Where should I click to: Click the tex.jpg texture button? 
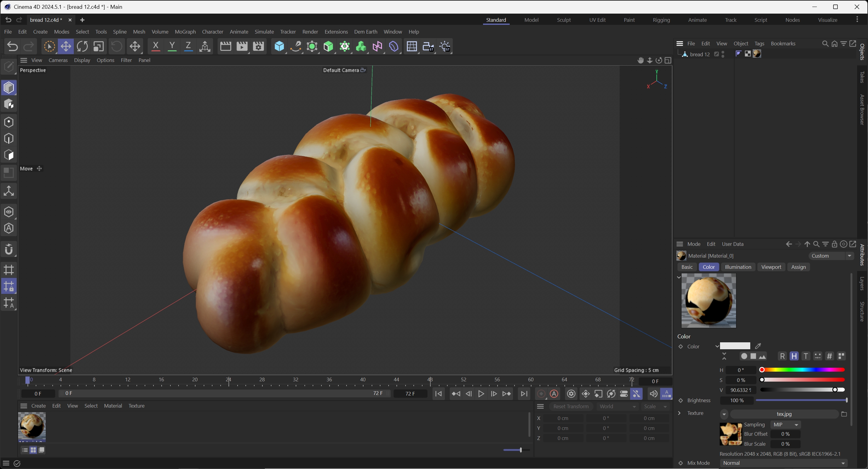pos(784,414)
